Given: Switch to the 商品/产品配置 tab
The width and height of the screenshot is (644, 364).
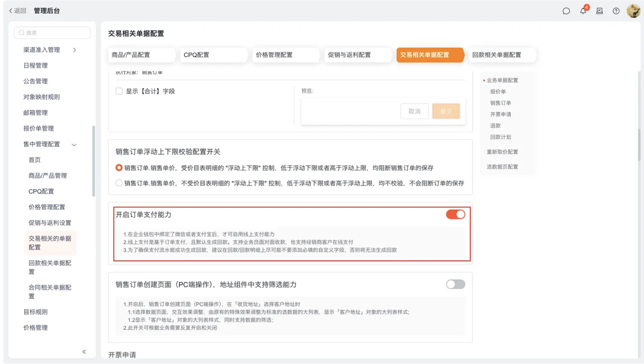Looking at the screenshot, I should 141,55.
